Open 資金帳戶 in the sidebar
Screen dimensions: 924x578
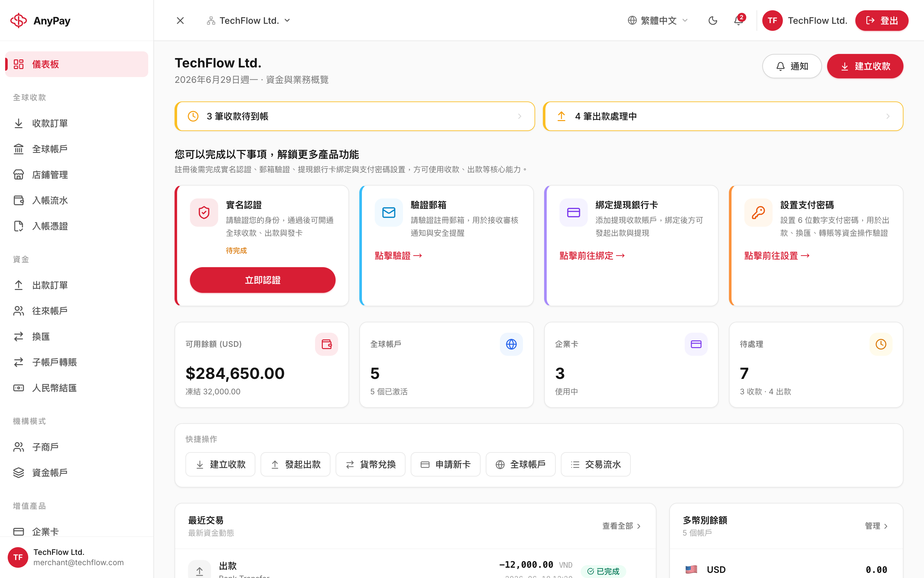pyautogui.click(x=76, y=472)
